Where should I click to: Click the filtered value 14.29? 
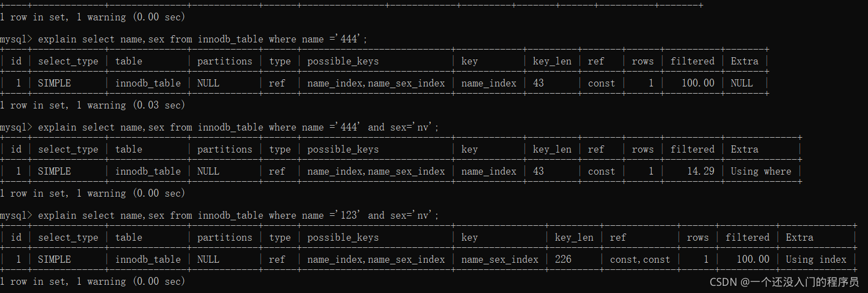(701, 171)
